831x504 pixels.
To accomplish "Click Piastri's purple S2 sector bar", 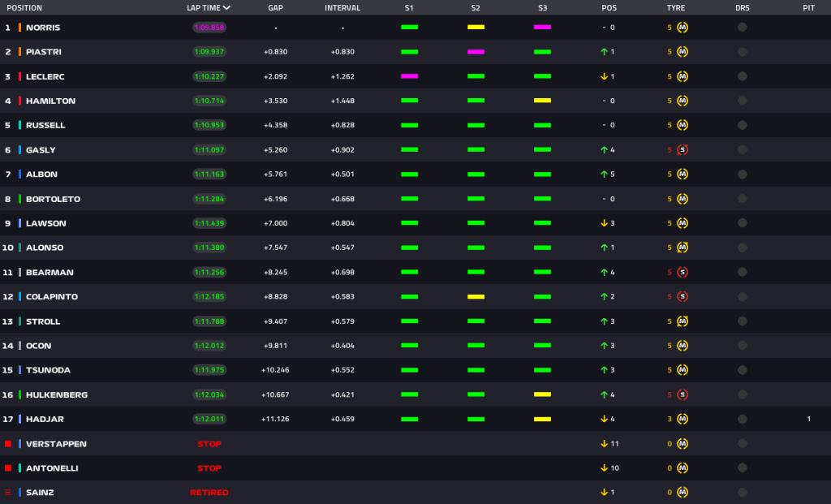I will pos(476,52).
